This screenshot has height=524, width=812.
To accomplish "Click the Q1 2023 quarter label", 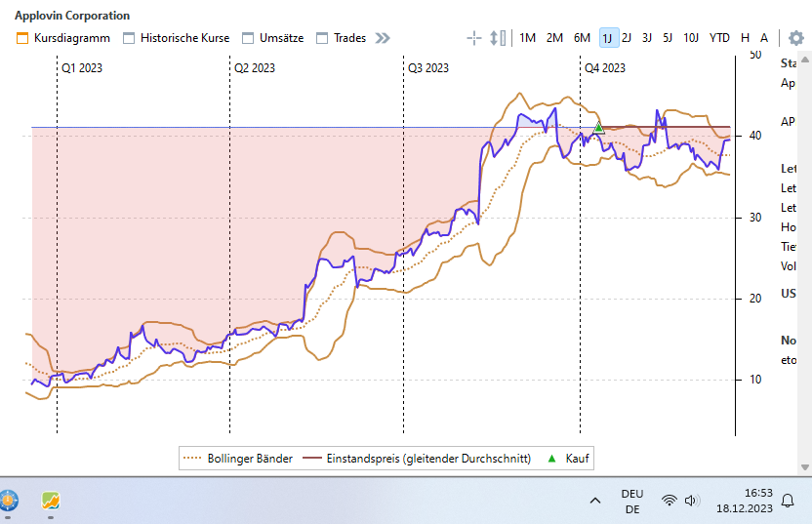I will [82, 68].
